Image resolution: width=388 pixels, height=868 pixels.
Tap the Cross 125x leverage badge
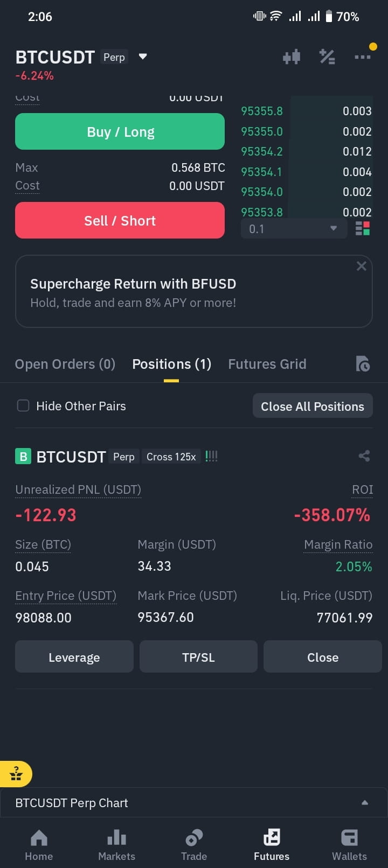tap(171, 457)
